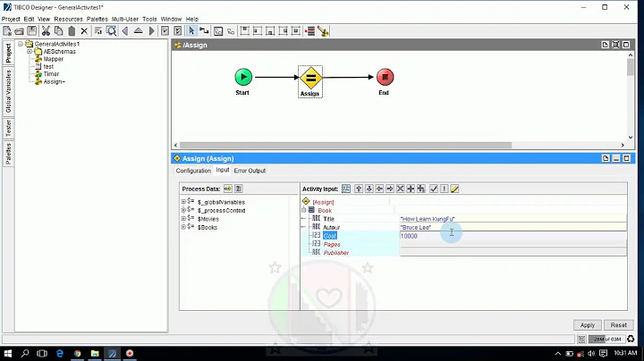Collapse the Book element in Activity Input

coord(304,210)
